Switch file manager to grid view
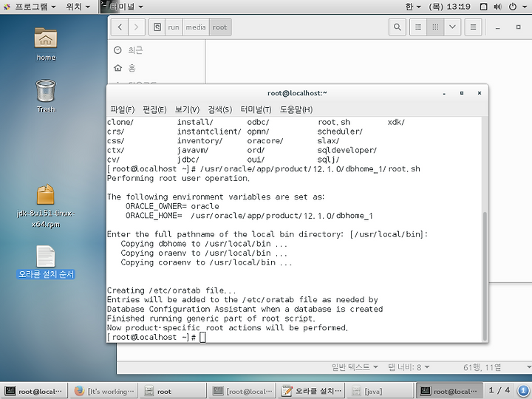The height and width of the screenshot is (399, 532). (435, 27)
